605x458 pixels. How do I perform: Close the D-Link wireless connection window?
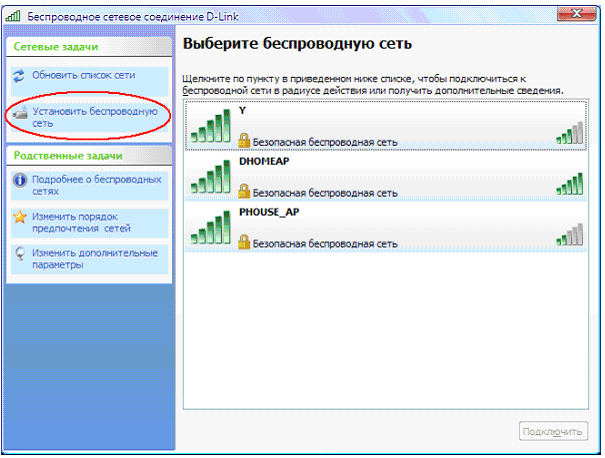(576, 14)
